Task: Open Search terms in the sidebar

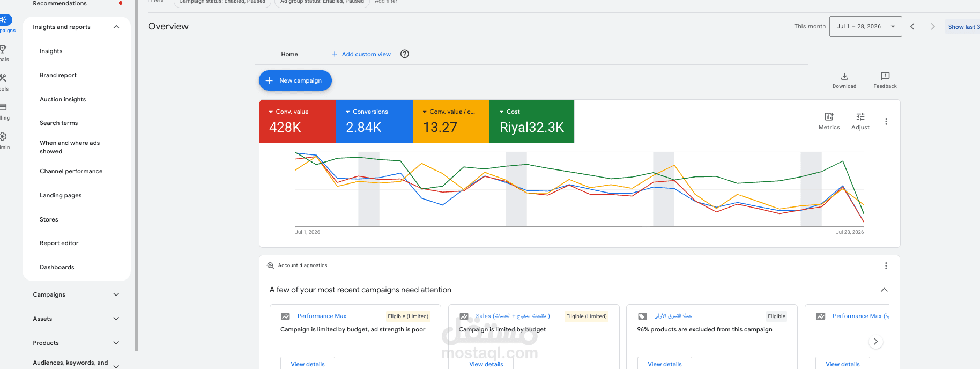Action: pos(58,123)
